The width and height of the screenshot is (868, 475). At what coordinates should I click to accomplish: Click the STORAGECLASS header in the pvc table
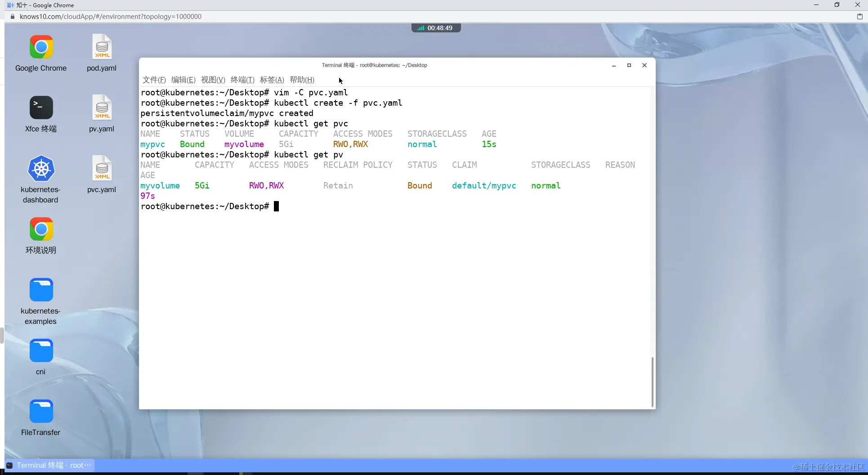pos(437,134)
